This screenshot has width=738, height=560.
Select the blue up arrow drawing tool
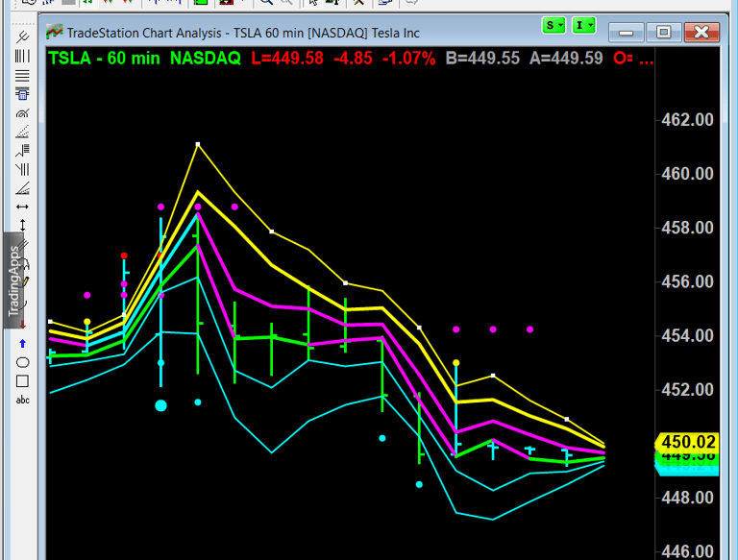22,344
